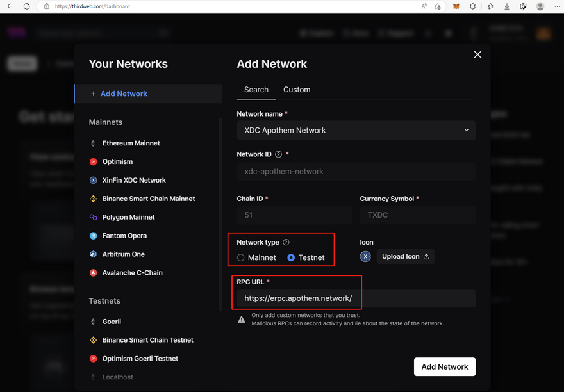Click the Optimism red logo icon
Screen dimensions: 564x392
pyautogui.click(x=94, y=162)
